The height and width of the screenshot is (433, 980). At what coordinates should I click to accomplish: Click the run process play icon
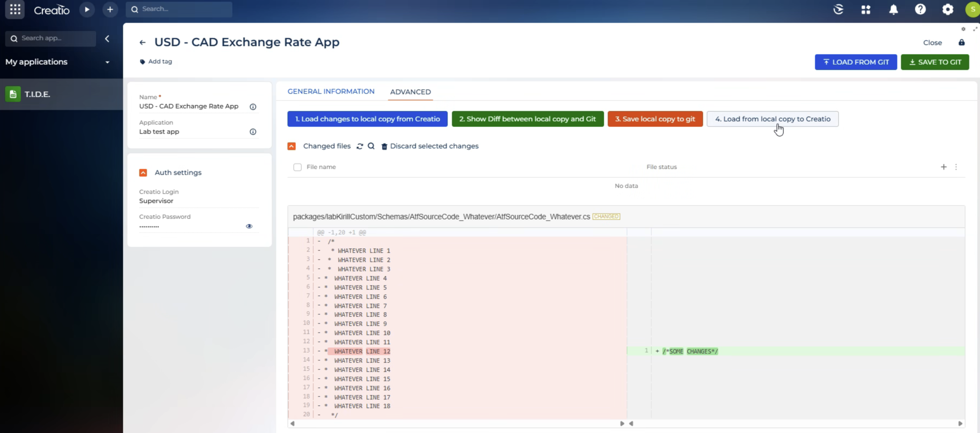pyautogui.click(x=87, y=10)
